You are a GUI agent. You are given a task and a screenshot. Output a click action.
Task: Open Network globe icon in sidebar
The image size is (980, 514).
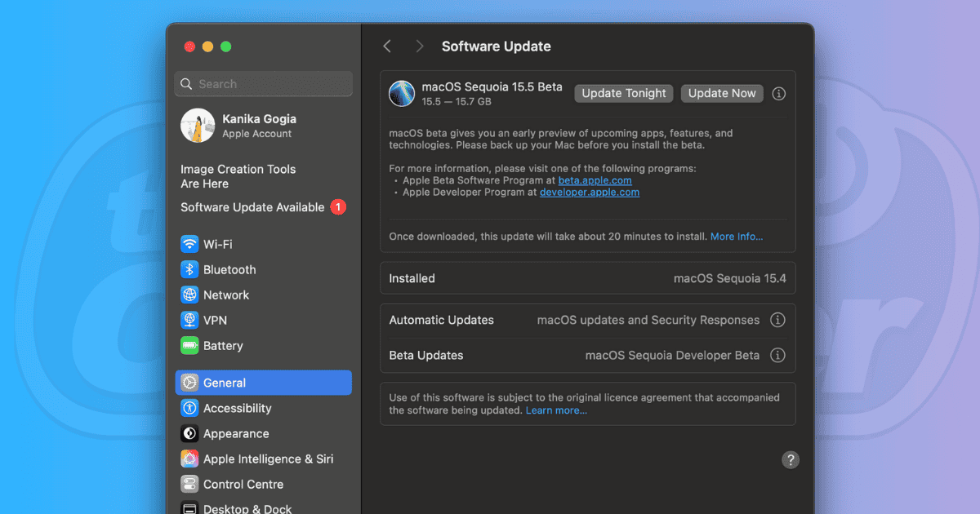coord(189,295)
